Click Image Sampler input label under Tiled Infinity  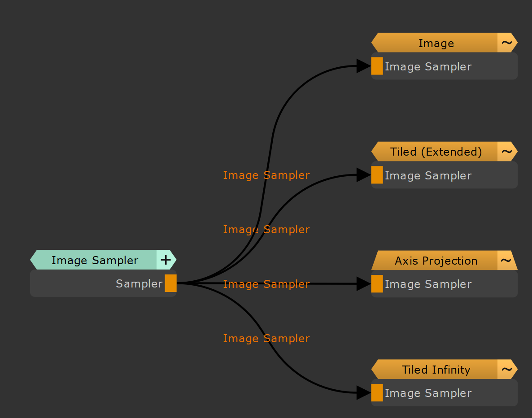428,393
